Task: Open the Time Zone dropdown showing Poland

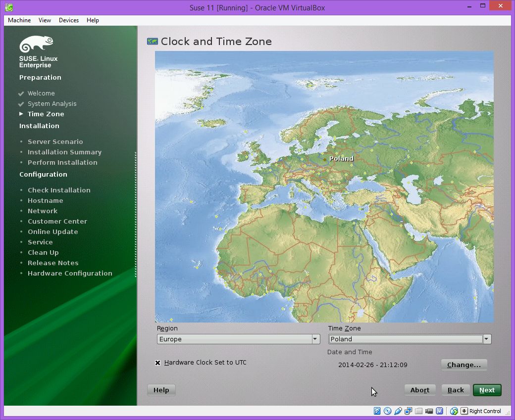Action: pyautogui.click(x=410, y=339)
